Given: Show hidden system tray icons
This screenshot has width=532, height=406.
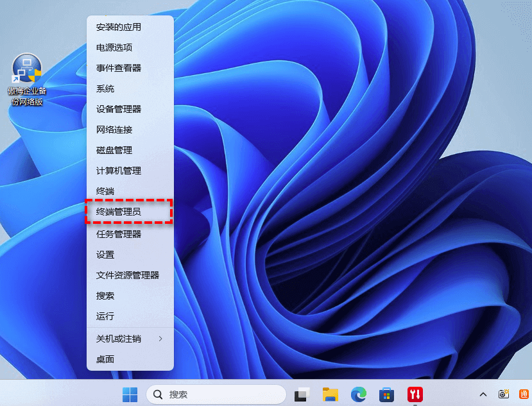Looking at the screenshot, I should (483, 394).
